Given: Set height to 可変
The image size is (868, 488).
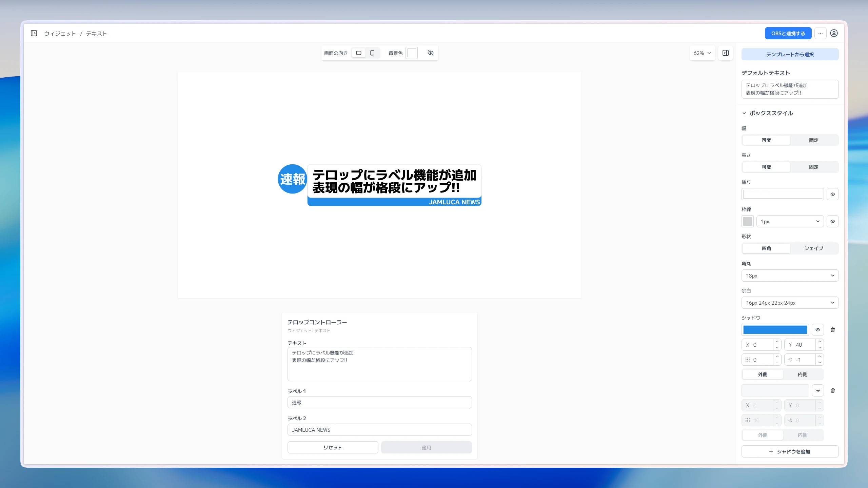Looking at the screenshot, I should tap(766, 167).
